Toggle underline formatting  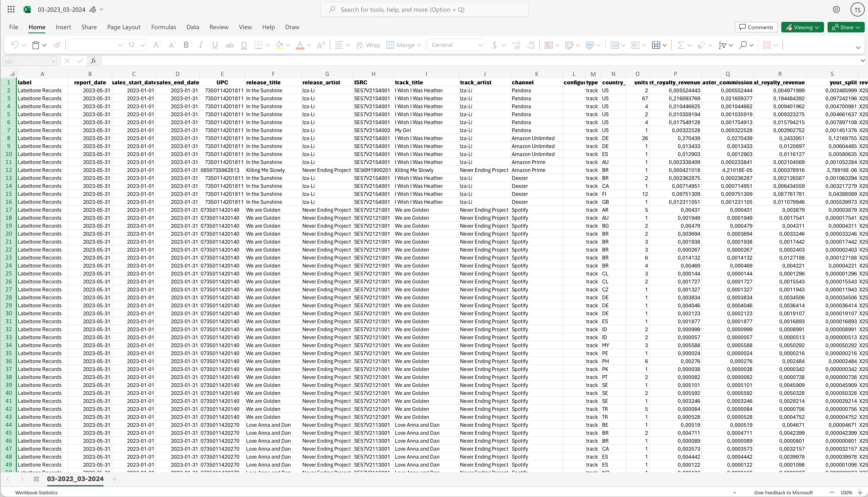click(x=215, y=45)
